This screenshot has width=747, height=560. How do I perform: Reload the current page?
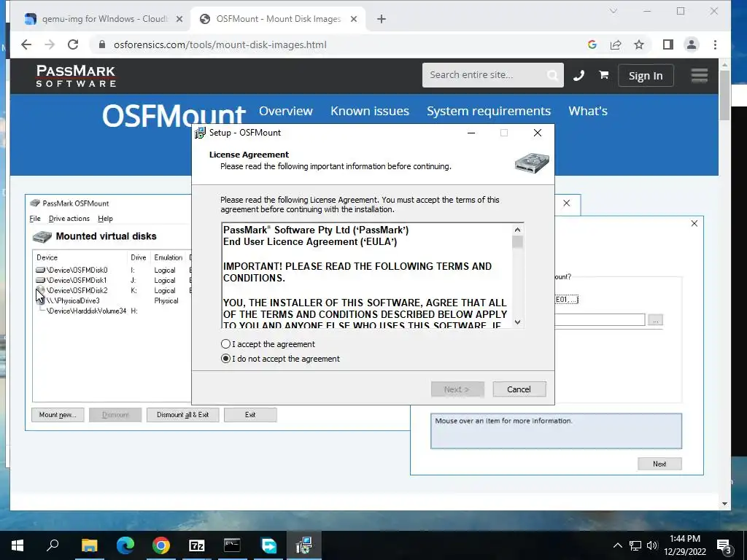(x=73, y=44)
